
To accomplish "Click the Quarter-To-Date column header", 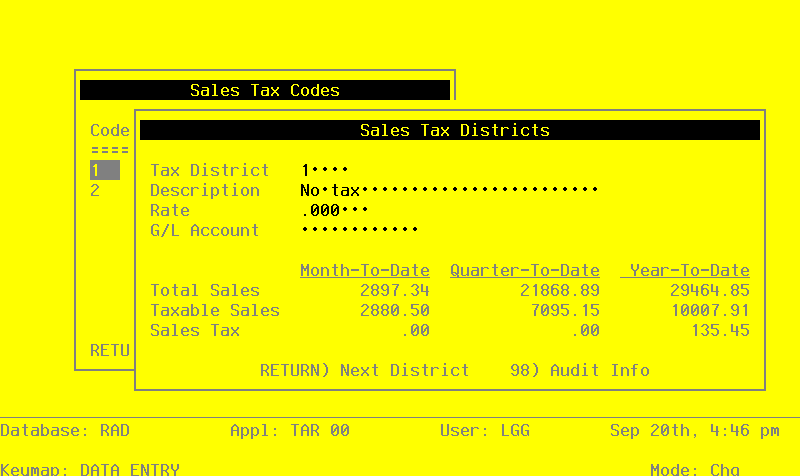I will pyautogui.click(x=525, y=270).
